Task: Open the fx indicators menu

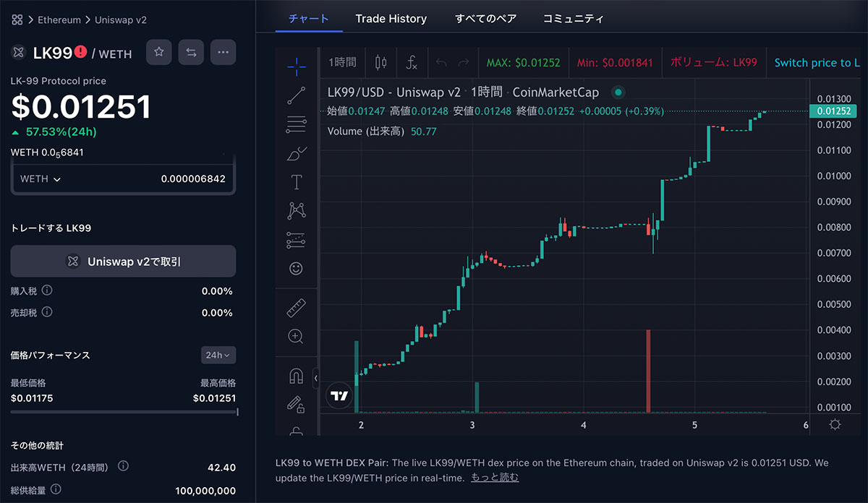Action: point(411,63)
